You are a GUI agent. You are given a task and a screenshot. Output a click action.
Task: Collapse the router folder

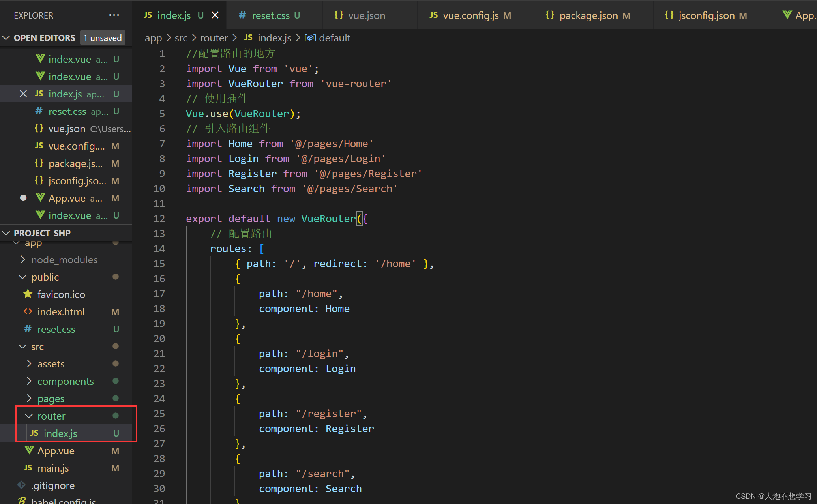[x=29, y=416]
